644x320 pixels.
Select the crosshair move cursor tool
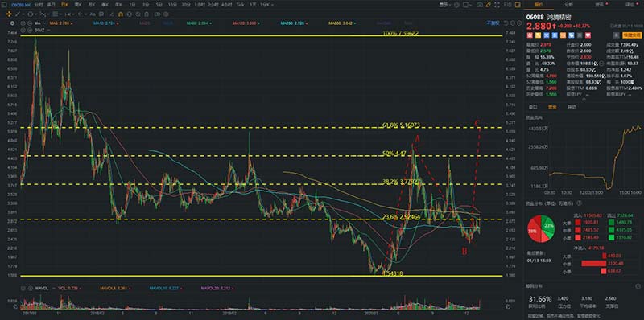pyautogui.click(x=9, y=14)
